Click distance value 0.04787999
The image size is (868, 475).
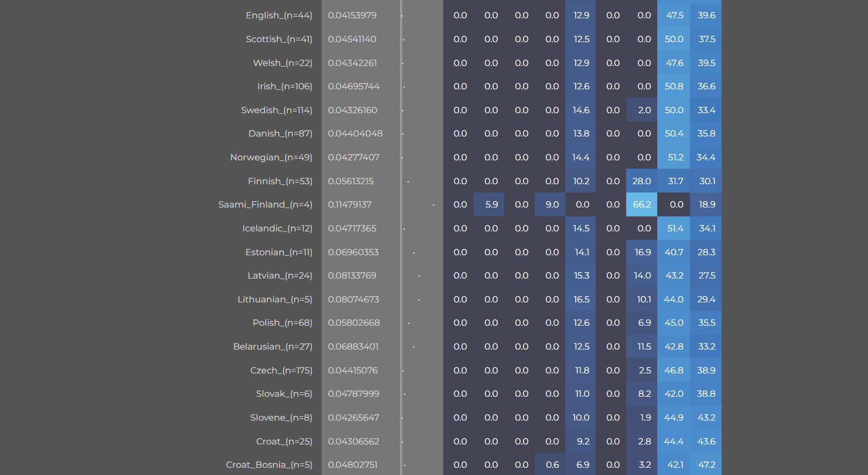point(354,394)
